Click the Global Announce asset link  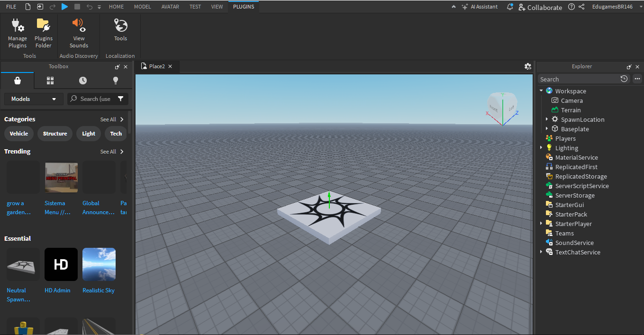pos(99,208)
